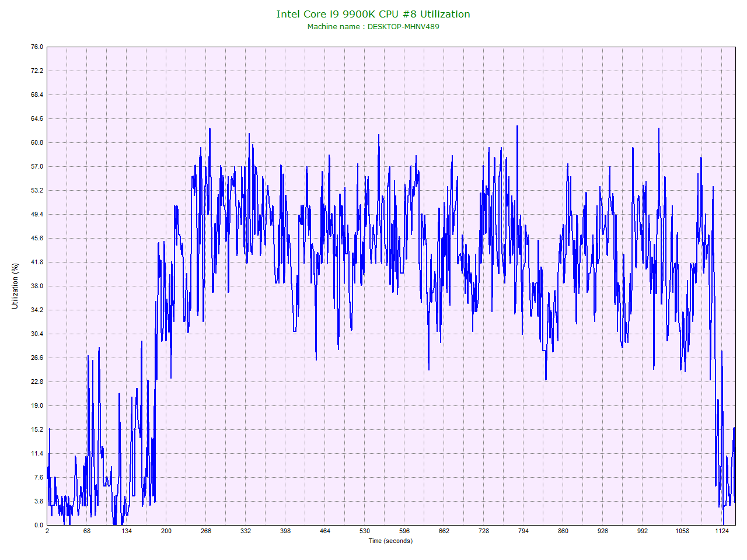The width and height of the screenshot is (747, 560).
Task: Click the time axis tick label "2"
Action: pos(47,531)
